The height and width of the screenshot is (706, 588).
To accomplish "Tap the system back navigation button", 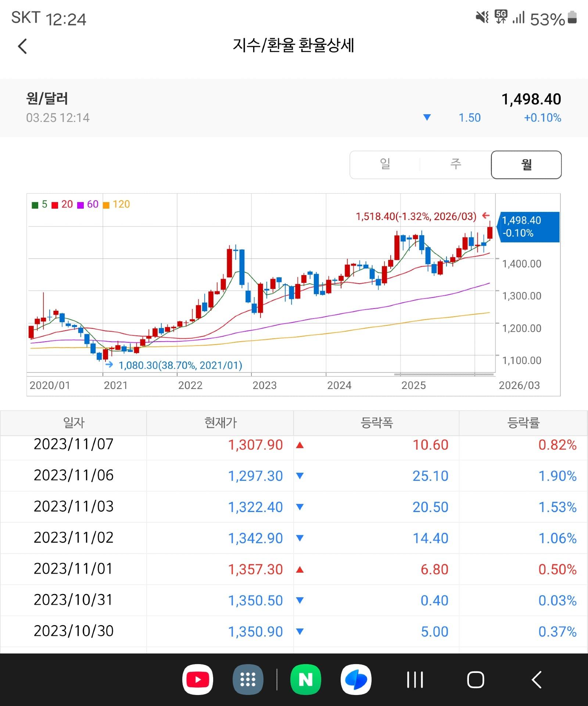I will 536,680.
